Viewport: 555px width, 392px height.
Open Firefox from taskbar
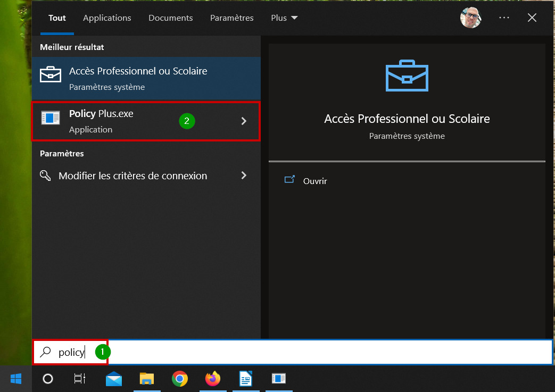click(x=213, y=379)
